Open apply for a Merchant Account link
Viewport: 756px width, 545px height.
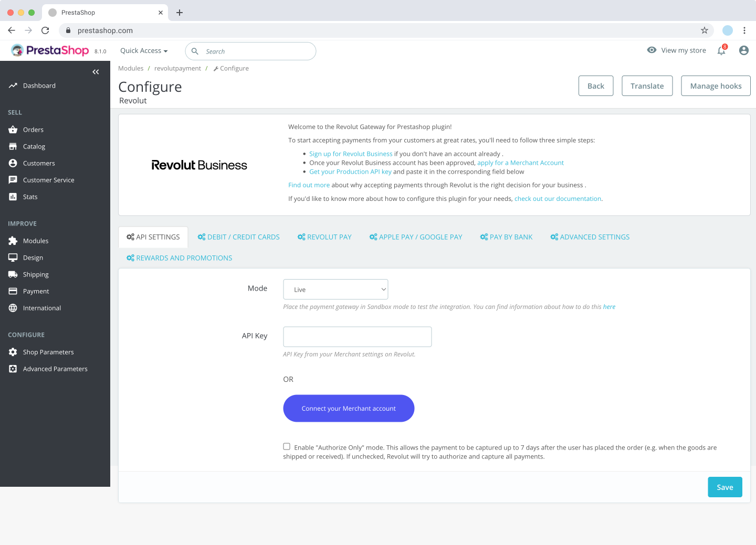click(x=520, y=163)
